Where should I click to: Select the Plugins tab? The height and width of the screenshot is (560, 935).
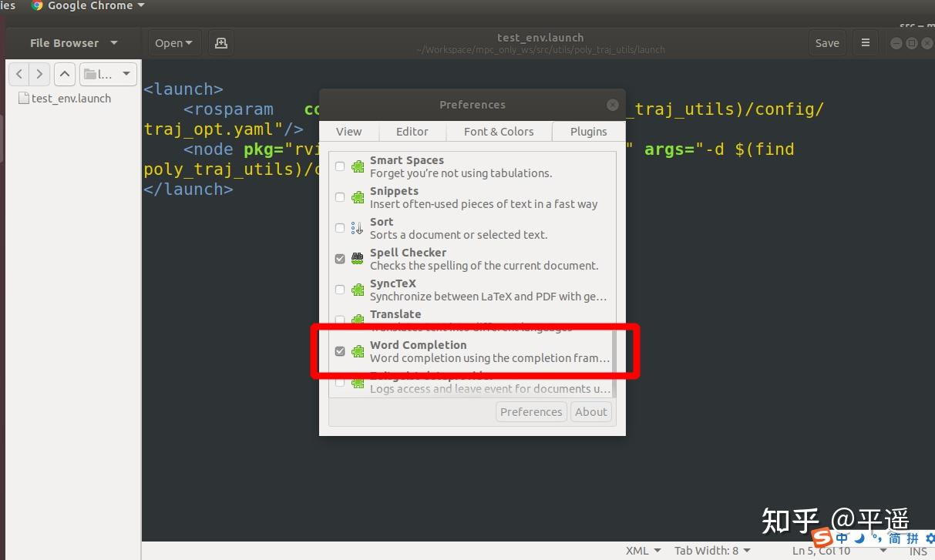tap(588, 132)
